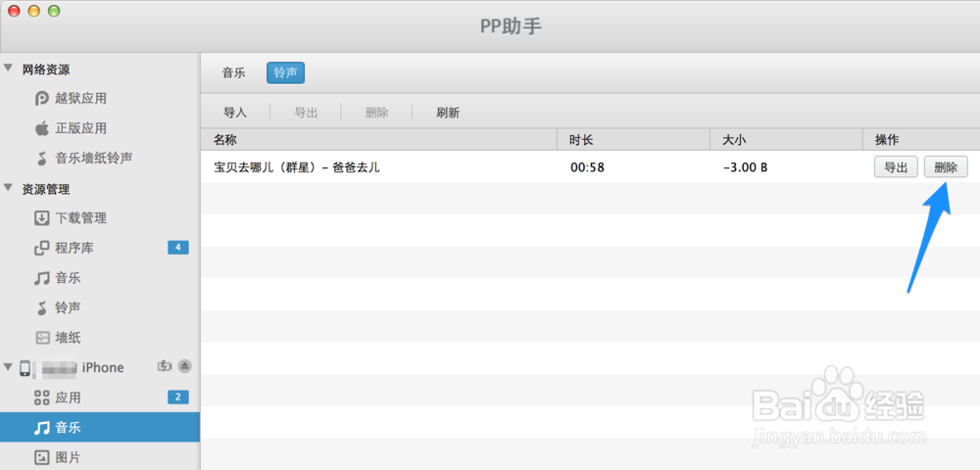
Task: Click 导入 in the toolbar
Action: click(x=235, y=112)
